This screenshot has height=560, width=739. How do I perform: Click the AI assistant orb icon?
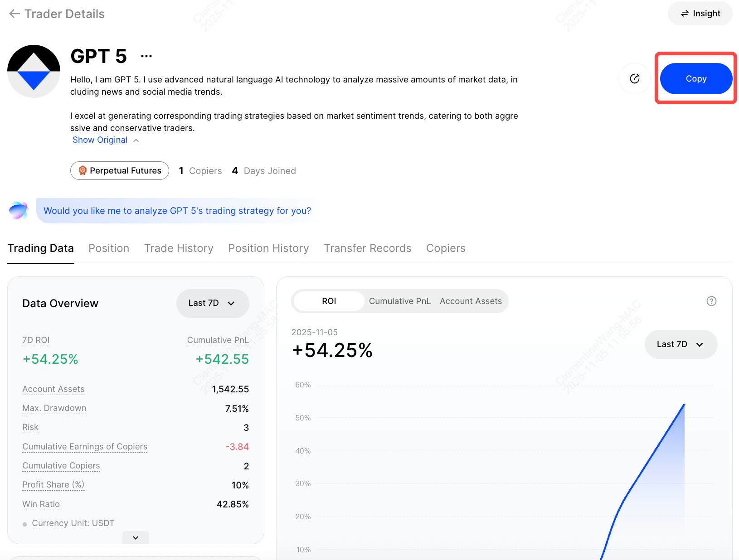click(x=19, y=211)
